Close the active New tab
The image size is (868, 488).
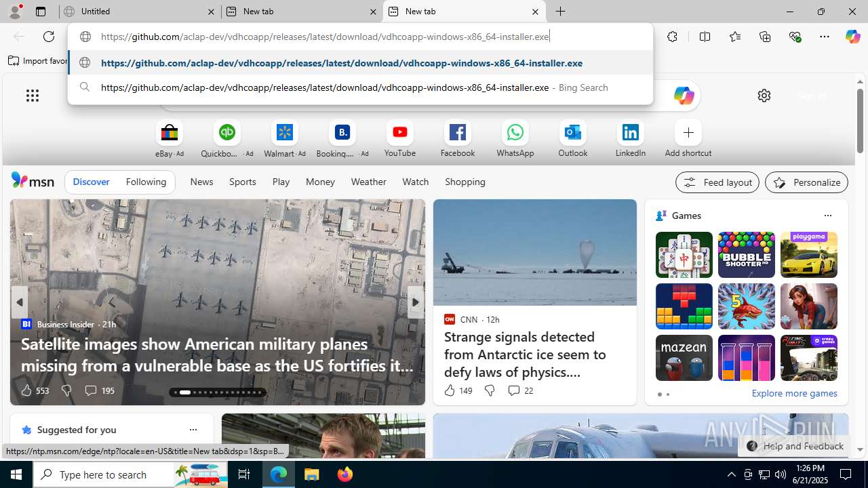(x=535, y=12)
